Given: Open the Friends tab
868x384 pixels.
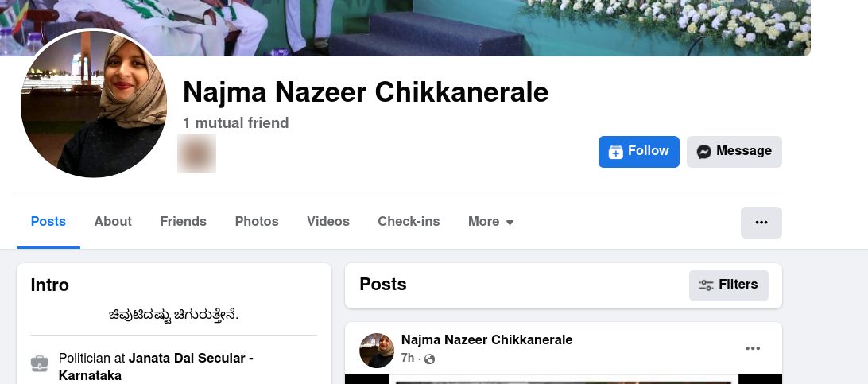Looking at the screenshot, I should click(184, 222).
